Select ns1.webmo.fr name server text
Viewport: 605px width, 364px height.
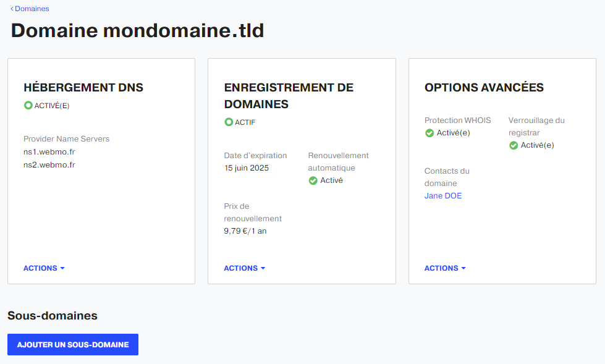(49, 151)
